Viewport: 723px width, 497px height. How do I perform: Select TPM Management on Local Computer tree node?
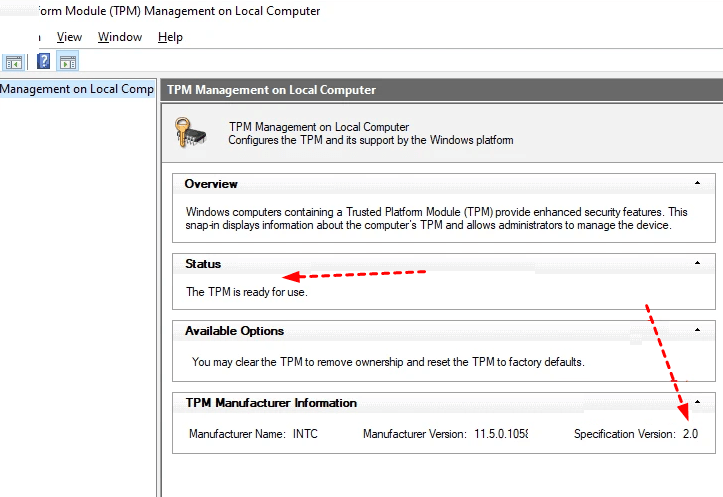point(77,89)
